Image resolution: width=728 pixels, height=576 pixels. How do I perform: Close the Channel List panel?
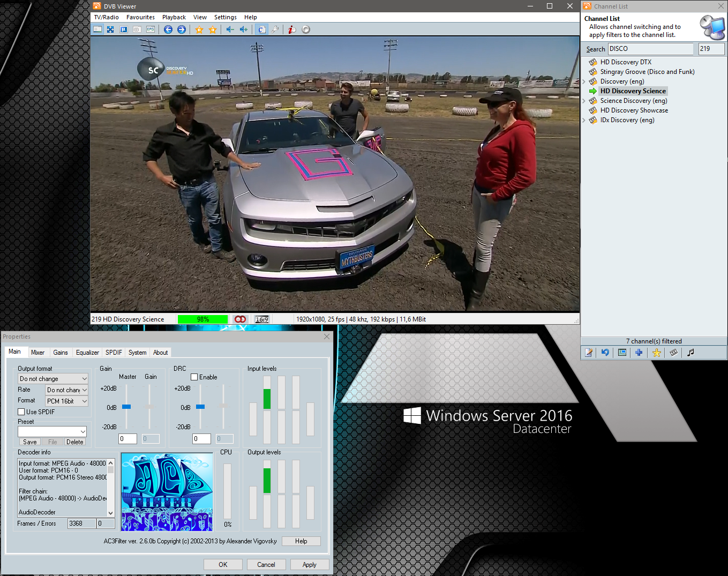(721, 6)
